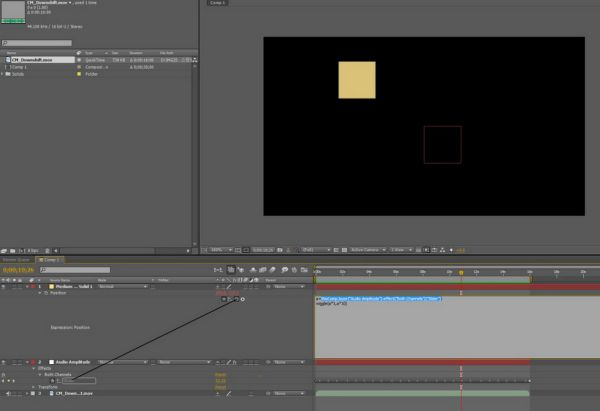Open Comp Flowchart from viewer footer

pos(443,250)
